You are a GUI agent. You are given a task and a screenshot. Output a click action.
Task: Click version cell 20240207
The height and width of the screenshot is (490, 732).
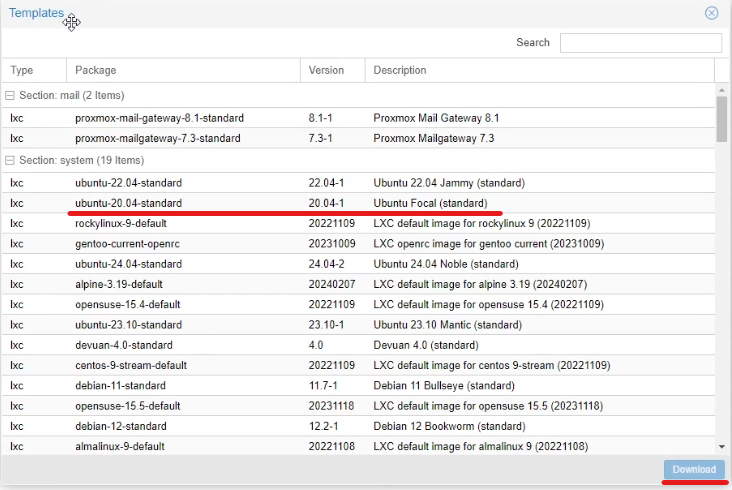pyautogui.click(x=332, y=284)
